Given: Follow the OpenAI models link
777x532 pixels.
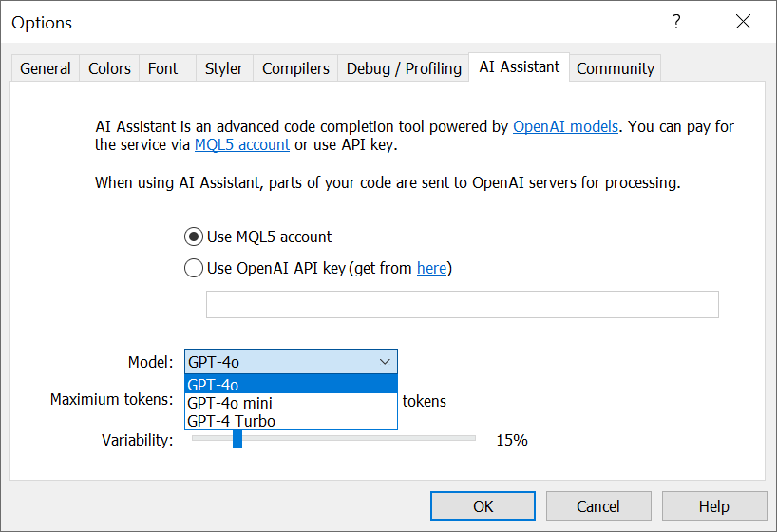Looking at the screenshot, I should (x=565, y=127).
